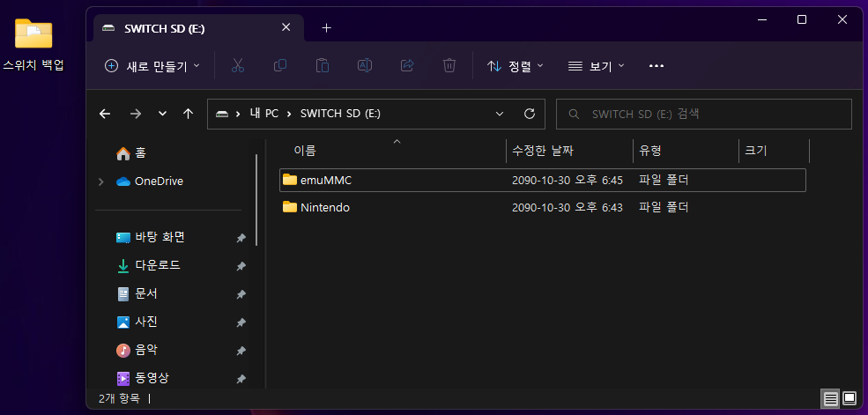This screenshot has height=415, width=868.
Task: Select the emuMMC folder name
Action: coord(326,181)
